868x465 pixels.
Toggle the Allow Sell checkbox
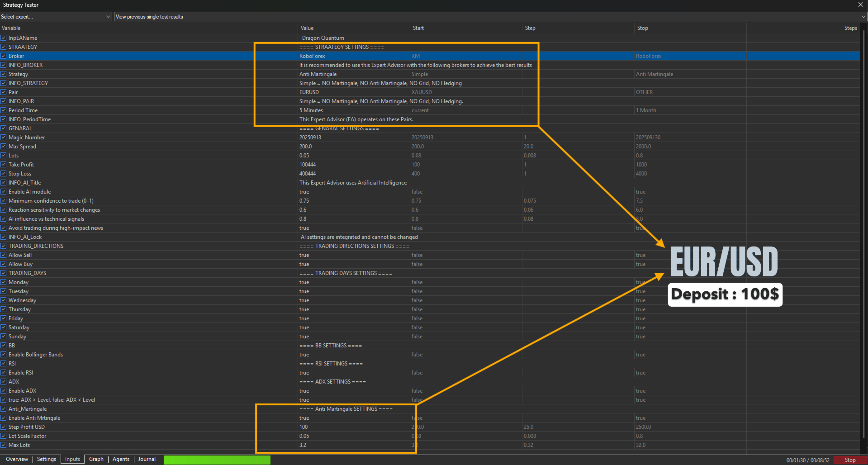click(x=4, y=255)
